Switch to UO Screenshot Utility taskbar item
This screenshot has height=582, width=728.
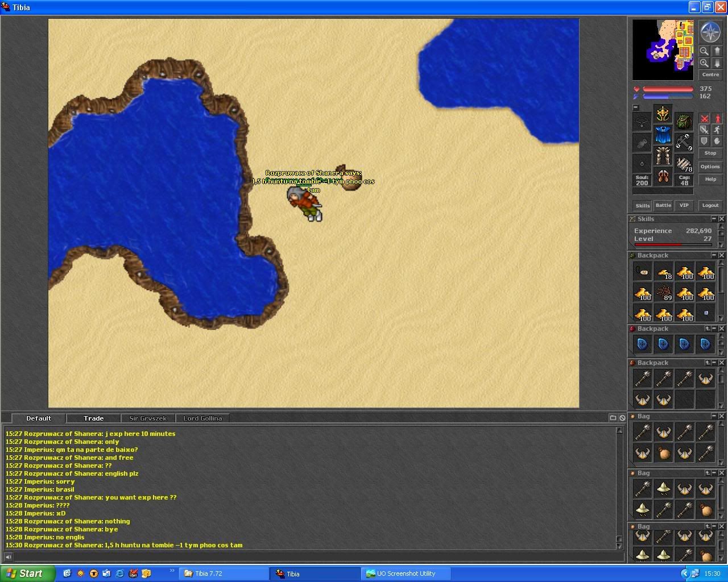(406, 573)
